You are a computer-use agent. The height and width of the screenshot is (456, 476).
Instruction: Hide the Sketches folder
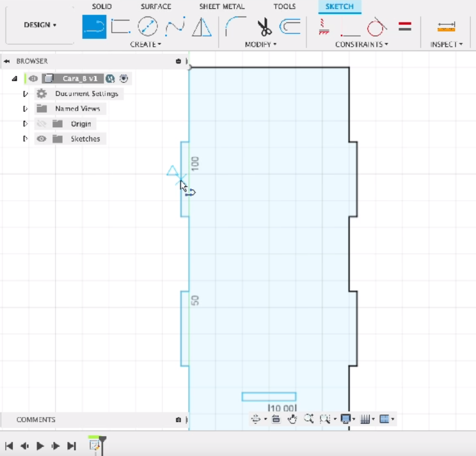(x=42, y=139)
